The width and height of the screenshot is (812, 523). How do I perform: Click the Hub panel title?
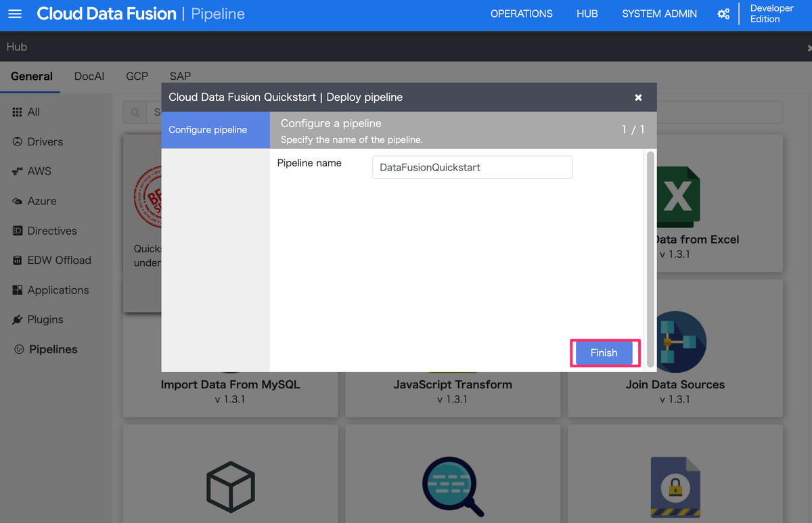coord(17,47)
